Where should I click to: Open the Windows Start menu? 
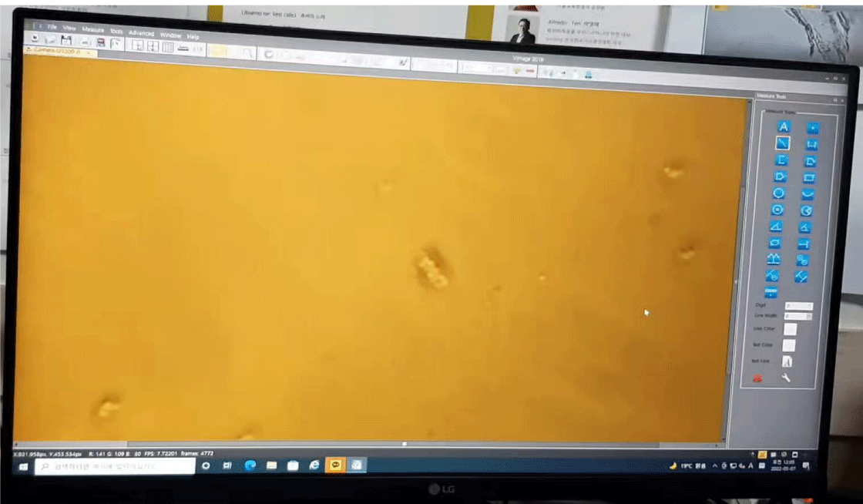[23, 466]
